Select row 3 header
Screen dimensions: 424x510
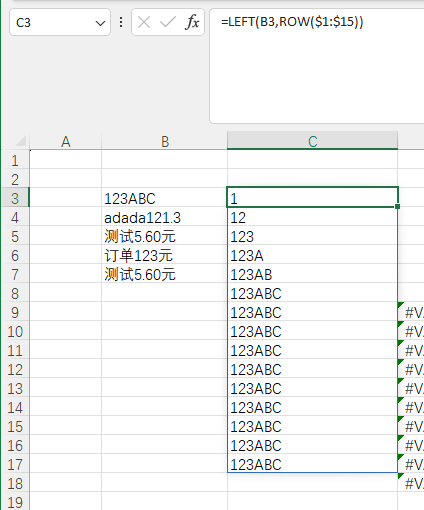15,199
